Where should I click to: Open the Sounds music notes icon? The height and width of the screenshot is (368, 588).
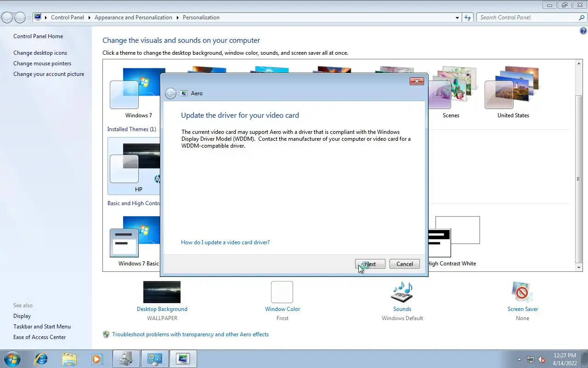402,292
